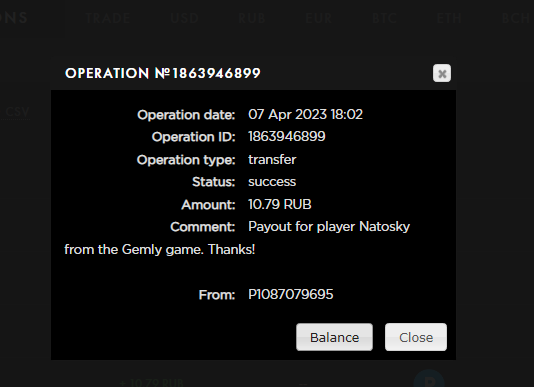
Task: Click the Balance button
Action: click(334, 337)
